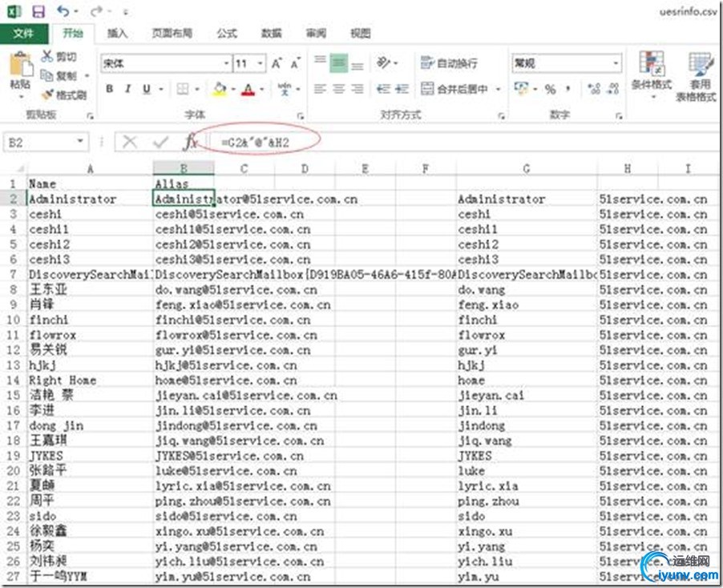Click the formula bar confirm checkmark
The width and height of the screenshot is (723, 588).
click(160, 142)
